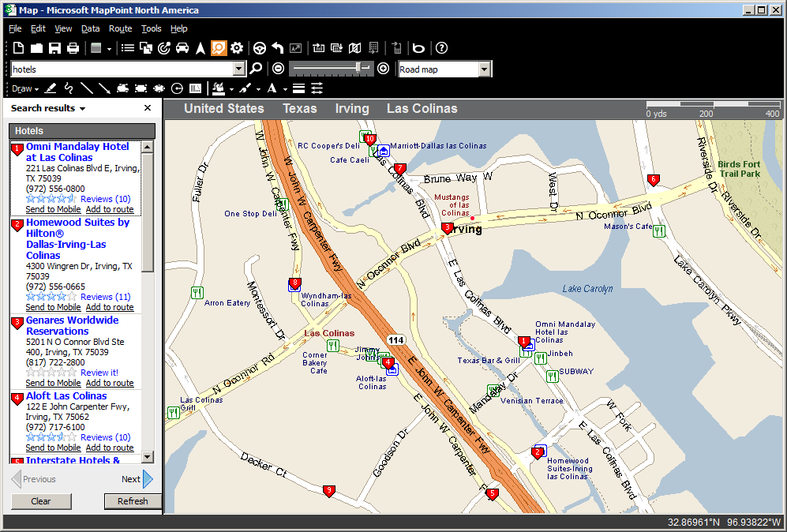Click the Refresh button
This screenshot has height=532, width=787.
tap(132, 501)
